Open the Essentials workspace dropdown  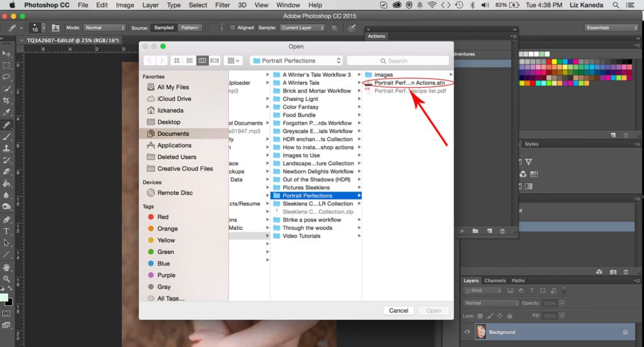pyautogui.click(x=611, y=28)
